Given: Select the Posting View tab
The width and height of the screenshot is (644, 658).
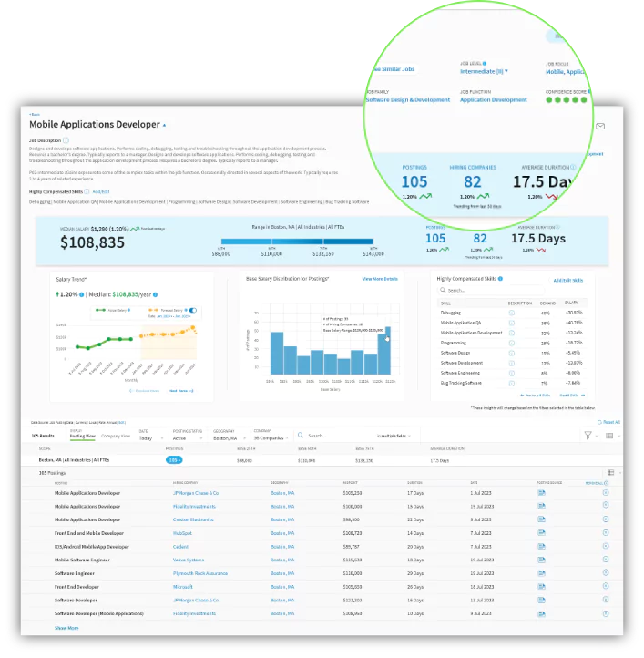Looking at the screenshot, I should pos(83,437).
